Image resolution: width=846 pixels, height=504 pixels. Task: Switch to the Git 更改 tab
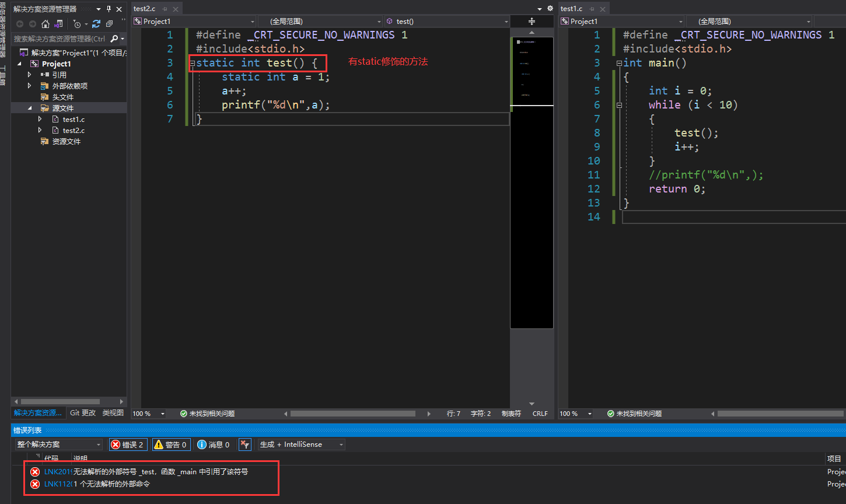click(83, 413)
